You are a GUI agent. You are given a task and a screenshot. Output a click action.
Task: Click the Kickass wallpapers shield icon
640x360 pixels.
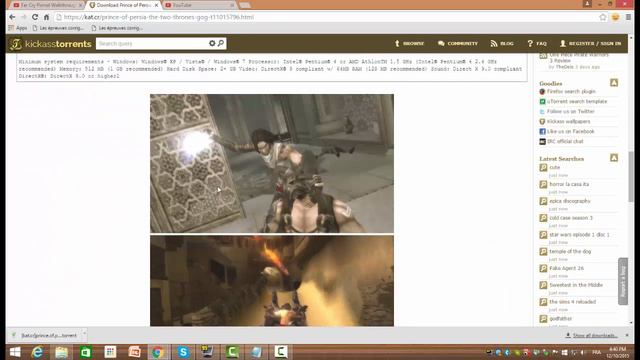point(542,122)
